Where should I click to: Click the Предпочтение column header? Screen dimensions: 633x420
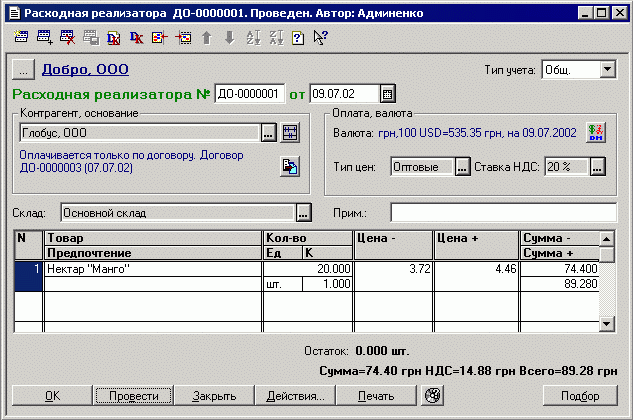click(153, 253)
